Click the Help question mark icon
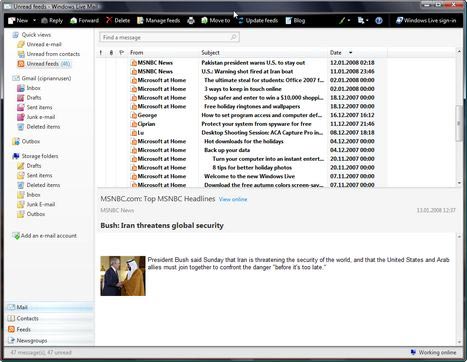The height and width of the screenshot is (362, 467). point(379,21)
